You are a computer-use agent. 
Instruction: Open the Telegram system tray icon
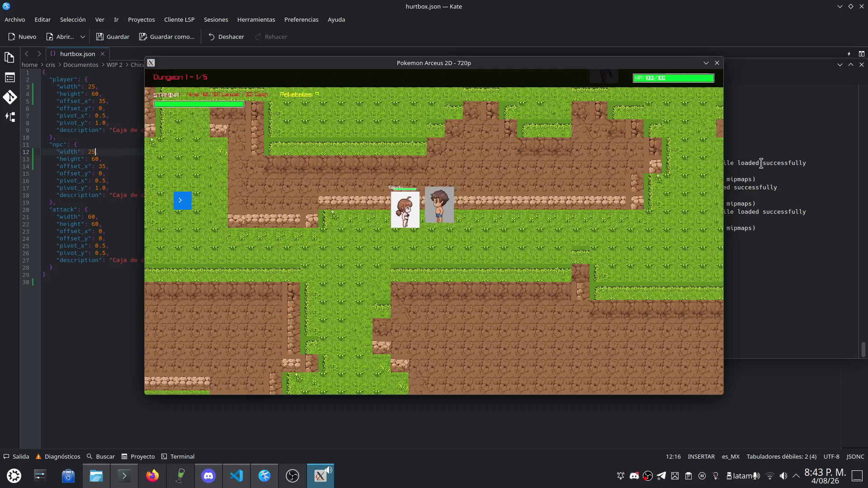pyautogui.click(x=661, y=476)
